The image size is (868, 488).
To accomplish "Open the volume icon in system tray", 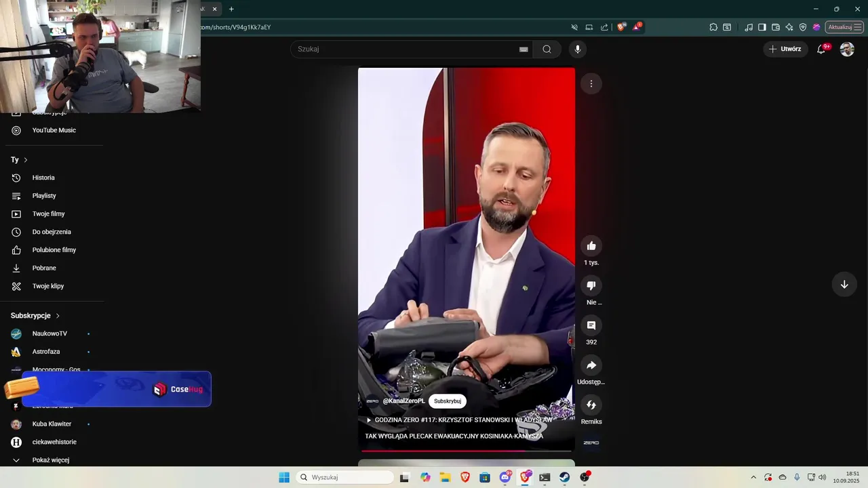I will click(823, 477).
